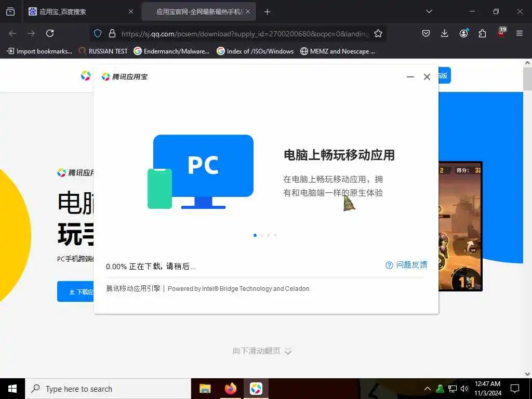Image resolution: width=532 pixels, height=399 pixels.
Task: Open the RUSSIAN TEST bookmark
Action: [x=103, y=51]
